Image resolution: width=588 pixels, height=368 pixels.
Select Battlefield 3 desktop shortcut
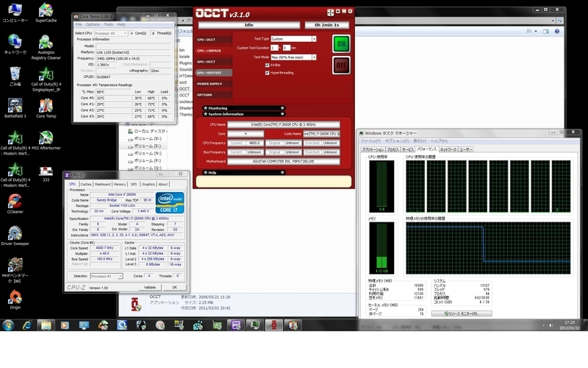coord(15,108)
